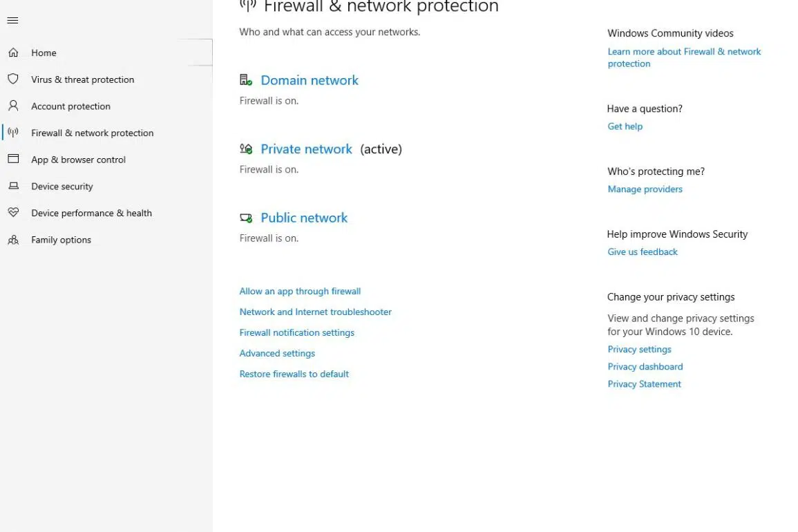Click the Get help link
This screenshot has width=798, height=532.
point(625,126)
